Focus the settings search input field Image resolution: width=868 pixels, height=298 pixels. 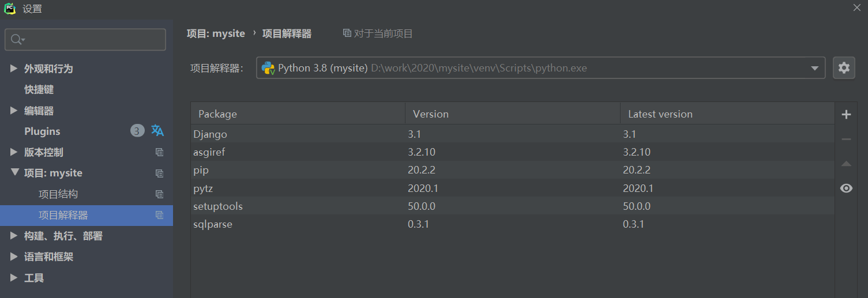pos(85,40)
